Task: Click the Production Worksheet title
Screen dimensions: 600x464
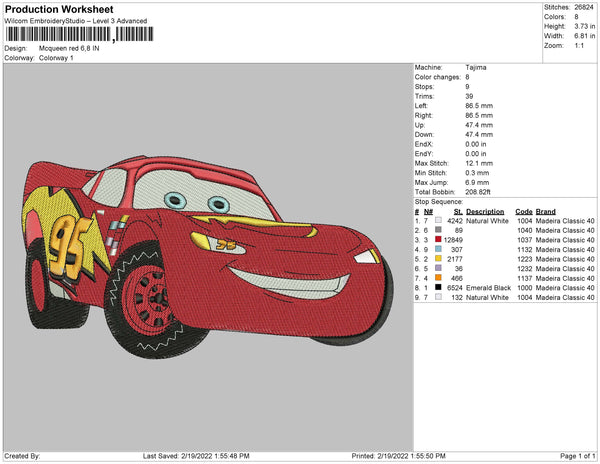Action: (59, 9)
